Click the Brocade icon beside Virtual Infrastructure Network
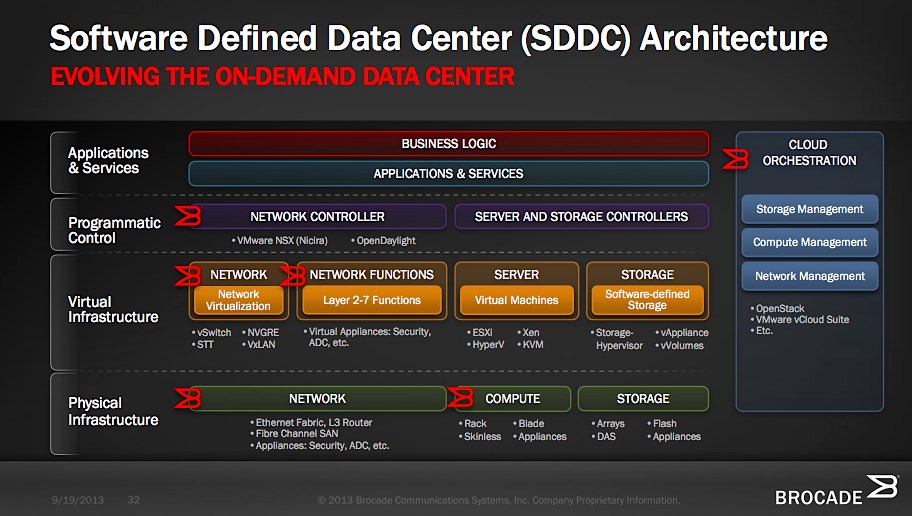 (x=188, y=275)
